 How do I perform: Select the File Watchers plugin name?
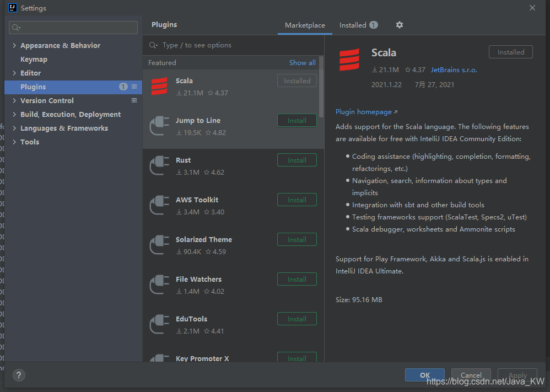[198, 279]
